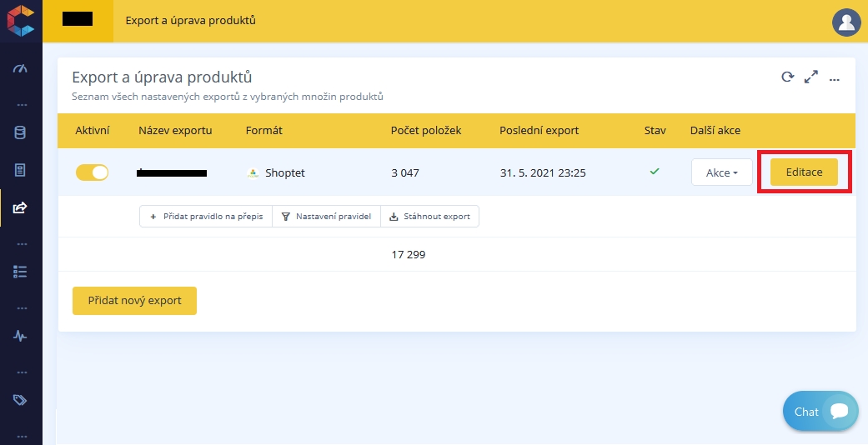Open user profile avatar in top bar
This screenshot has width=868, height=445.
click(846, 22)
